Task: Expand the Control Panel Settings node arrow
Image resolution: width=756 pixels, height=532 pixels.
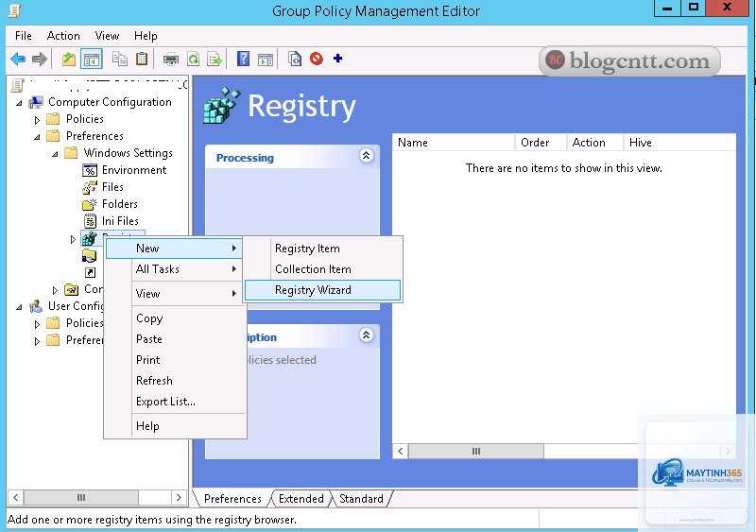Action: 55,290
